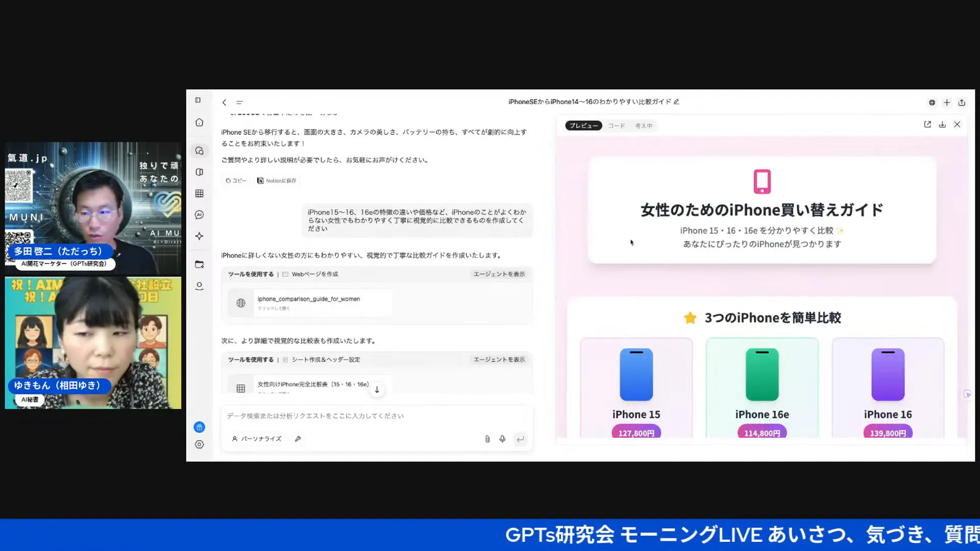The width and height of the screenshot is (980, 551).
Task: Open the hamburger menu next to back arrow
Action: (239, 103)
